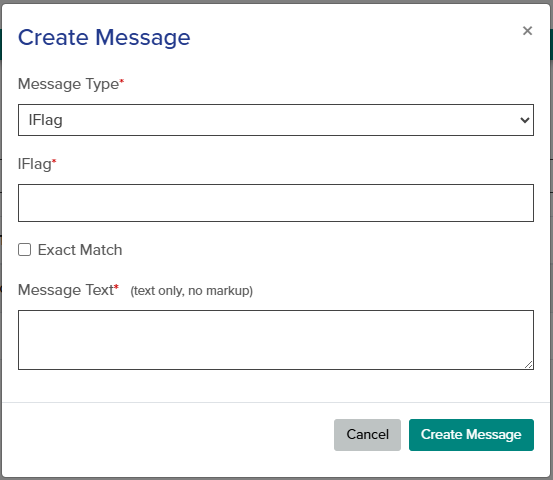Screen dimensions: 553x480
Task: Click the Cancel button
Action: coord(367,435)
